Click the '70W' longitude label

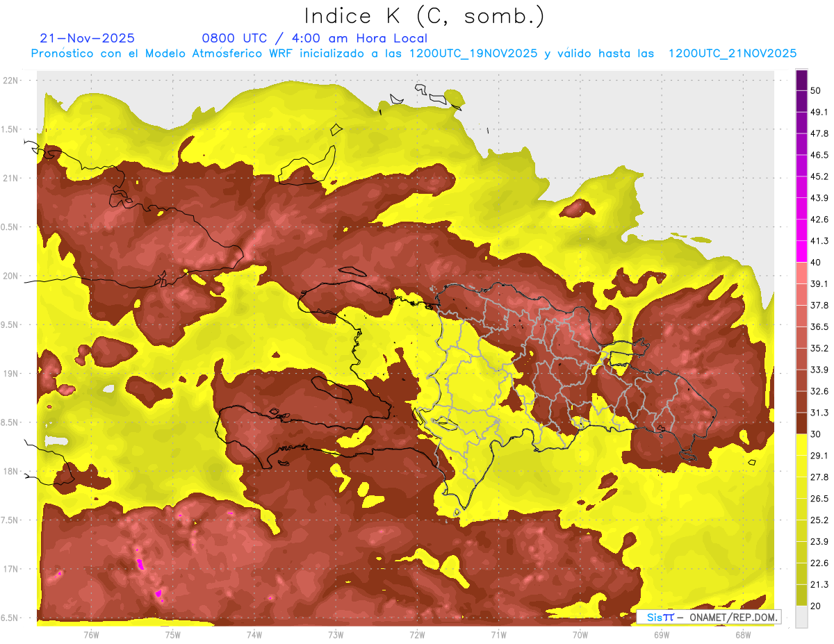[580, 635]
